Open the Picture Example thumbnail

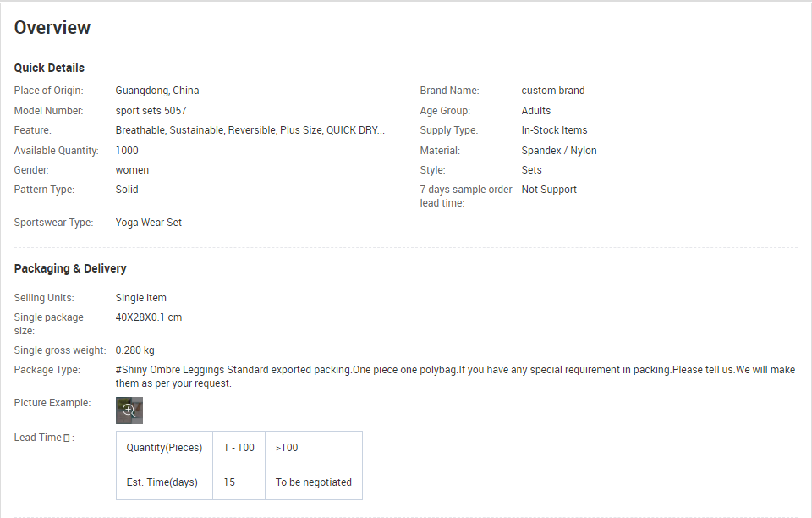coord(129,411)
